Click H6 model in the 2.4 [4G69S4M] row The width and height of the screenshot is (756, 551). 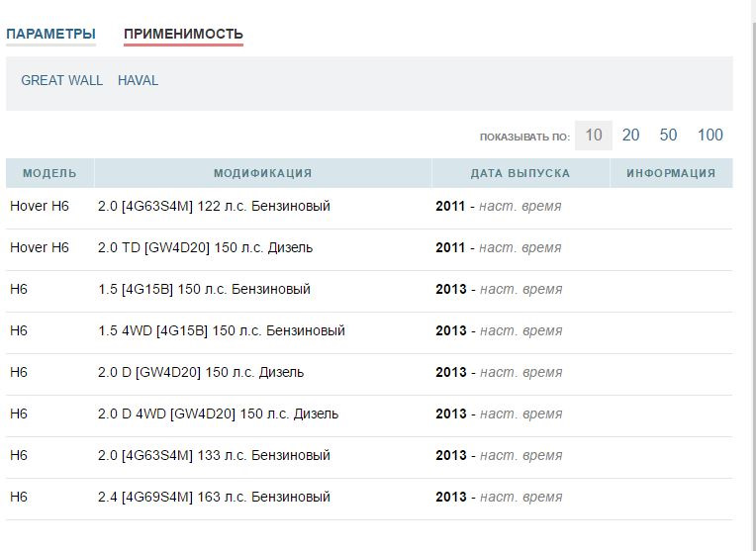19,497
